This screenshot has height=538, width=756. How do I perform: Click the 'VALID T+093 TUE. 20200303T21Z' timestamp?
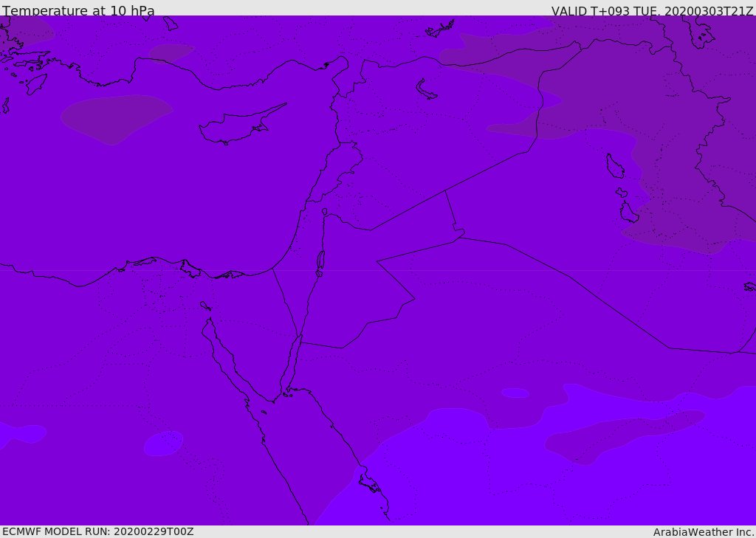click(x=652, y=11)
